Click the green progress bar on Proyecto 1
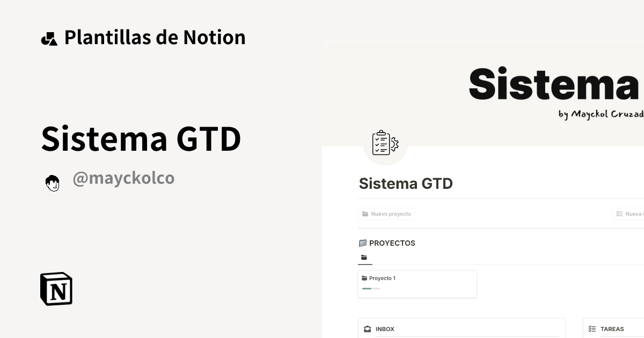This screenshot has width=644, height=338. pos(370,288)
